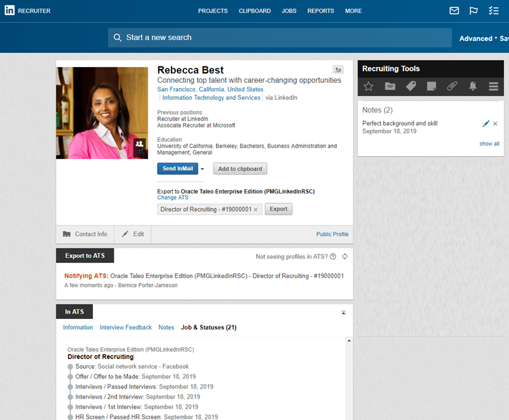Add a tag using the tag icon
The height and width of the screenshot is (420, 509).
click(411, 86)
